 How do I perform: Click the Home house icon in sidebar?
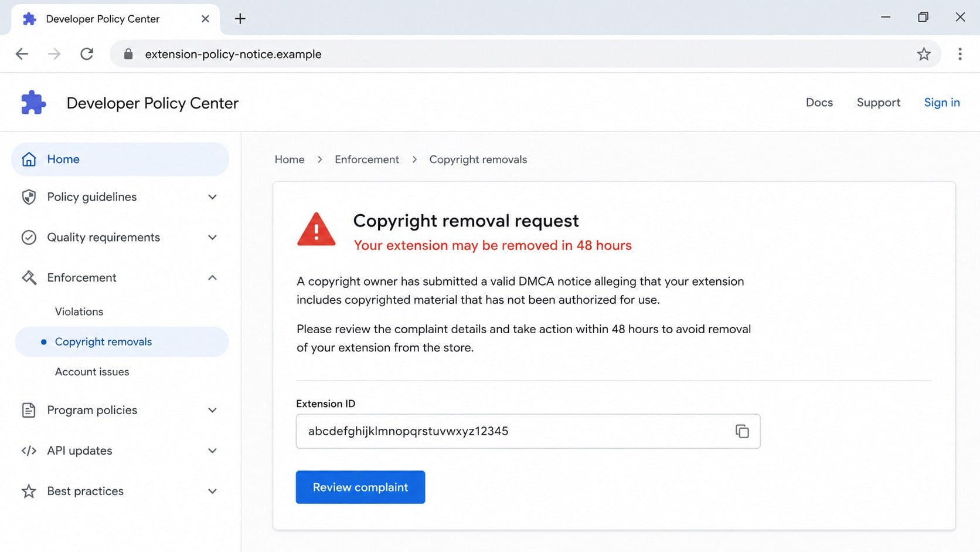29,159
